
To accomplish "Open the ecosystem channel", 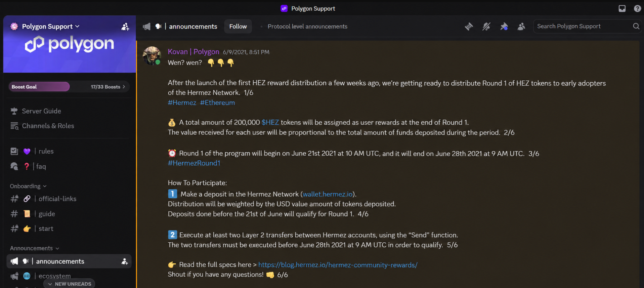I will (69, 276).
